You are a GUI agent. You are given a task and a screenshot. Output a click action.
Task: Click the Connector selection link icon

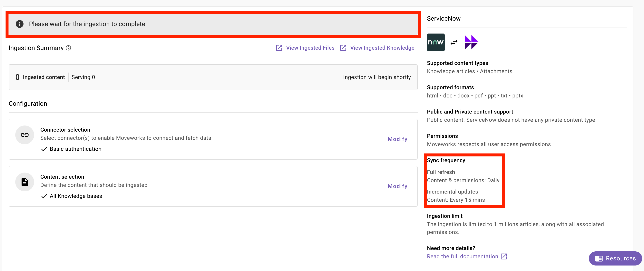click(24, 135)
